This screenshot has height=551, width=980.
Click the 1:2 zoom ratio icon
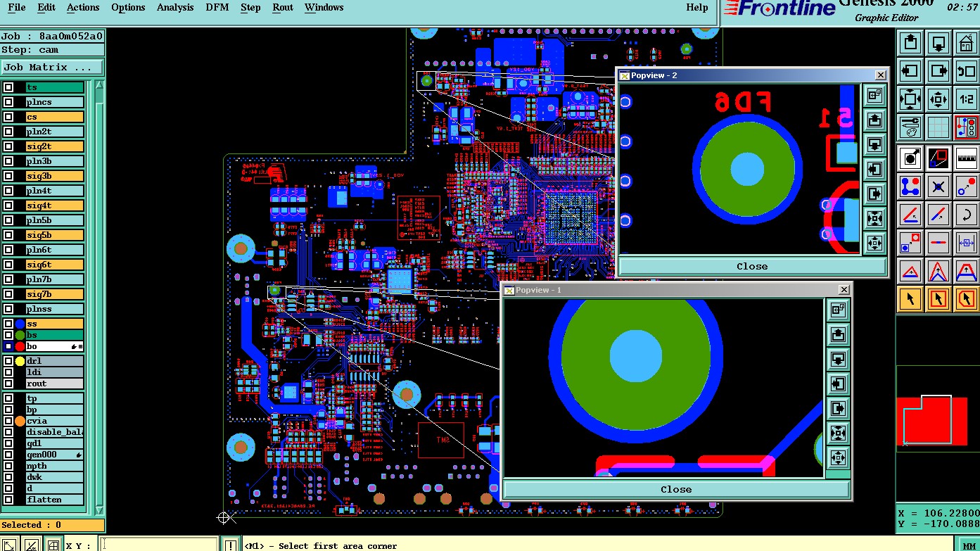967,99
